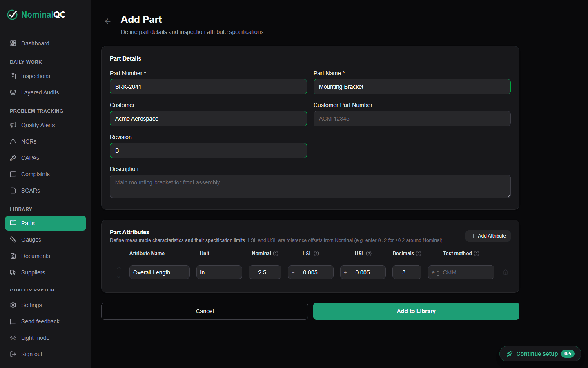
Task: Click the NCRs warning triangle icon
Action: [x=13, y=141]
